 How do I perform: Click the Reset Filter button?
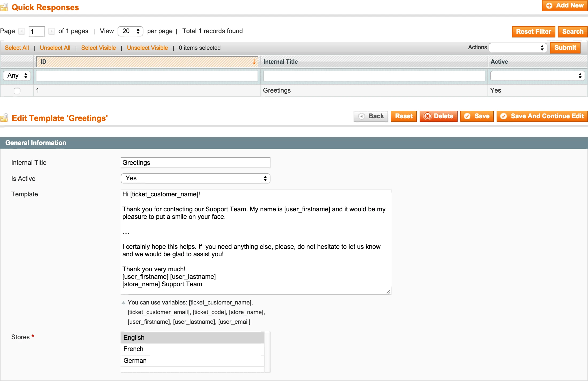[533, 32]
